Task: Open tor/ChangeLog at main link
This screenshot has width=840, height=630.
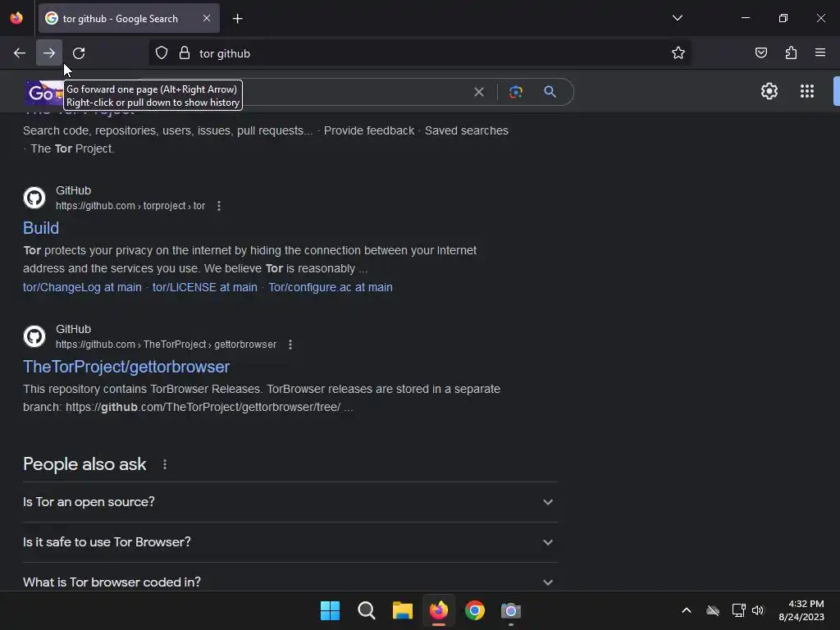Action: pyautogui.click(x=82, y=287)
